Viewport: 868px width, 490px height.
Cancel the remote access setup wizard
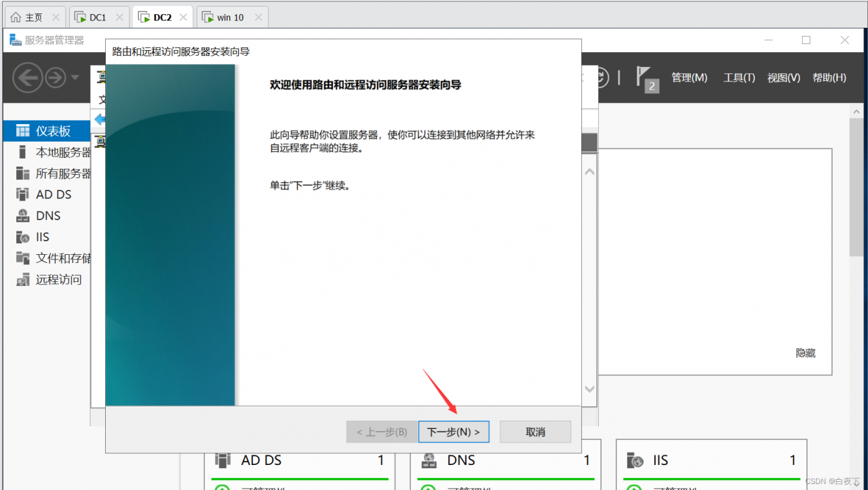[x=535, y=431]
